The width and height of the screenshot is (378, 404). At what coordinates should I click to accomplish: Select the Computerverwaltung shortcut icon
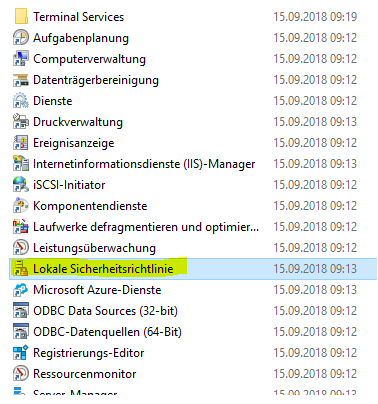[x=21, y=58]
